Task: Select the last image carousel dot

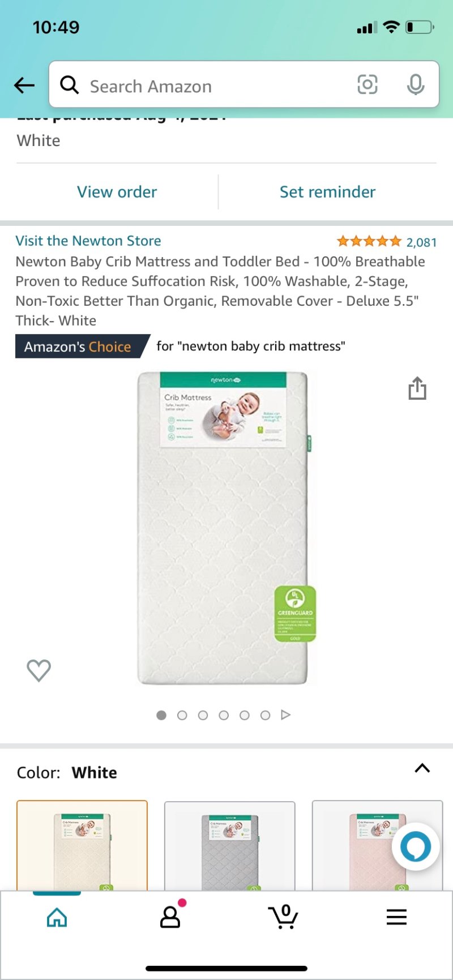Action: [265, 715]
